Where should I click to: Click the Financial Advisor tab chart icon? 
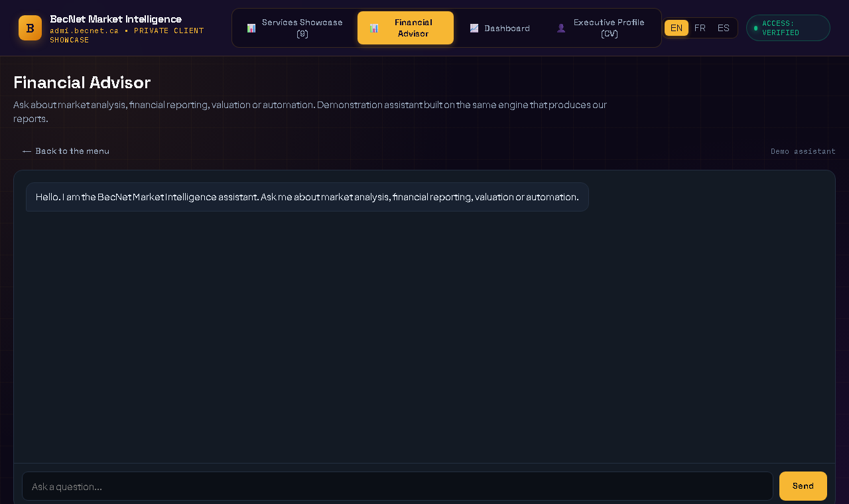[x=374, y=28]
